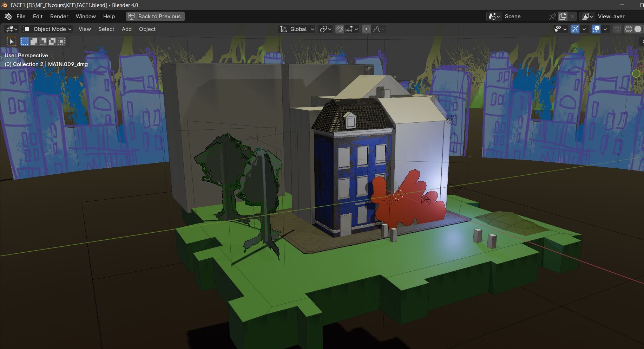The image size is (644, 349).
Task: Select the Tweak select tool icon
Action: [x=12, y=41]
